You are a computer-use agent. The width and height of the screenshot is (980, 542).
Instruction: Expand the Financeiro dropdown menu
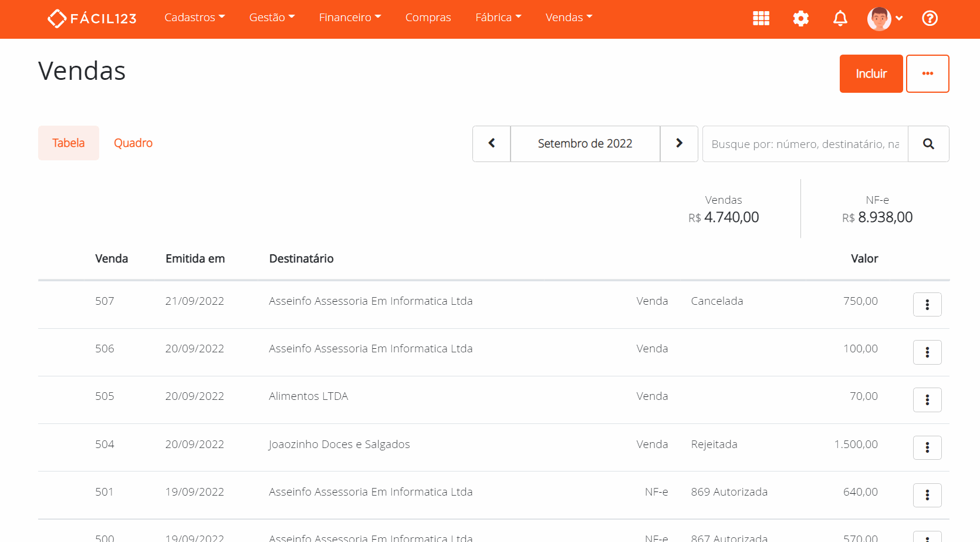pyautogui.click(x=350, y=18)
